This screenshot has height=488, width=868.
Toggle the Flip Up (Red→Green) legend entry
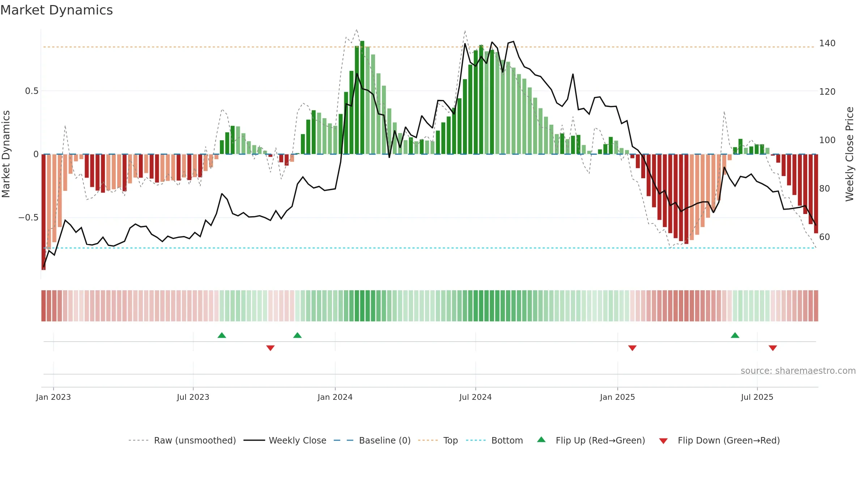591,440
